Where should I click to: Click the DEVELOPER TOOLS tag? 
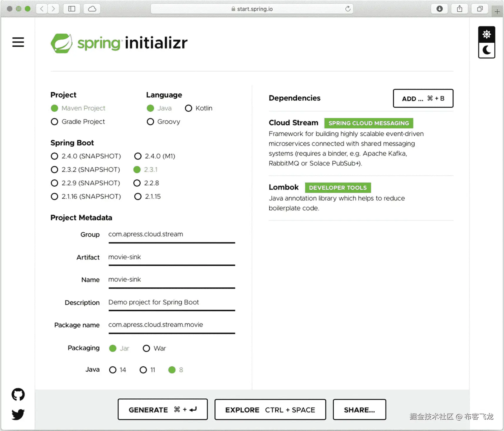338,188
